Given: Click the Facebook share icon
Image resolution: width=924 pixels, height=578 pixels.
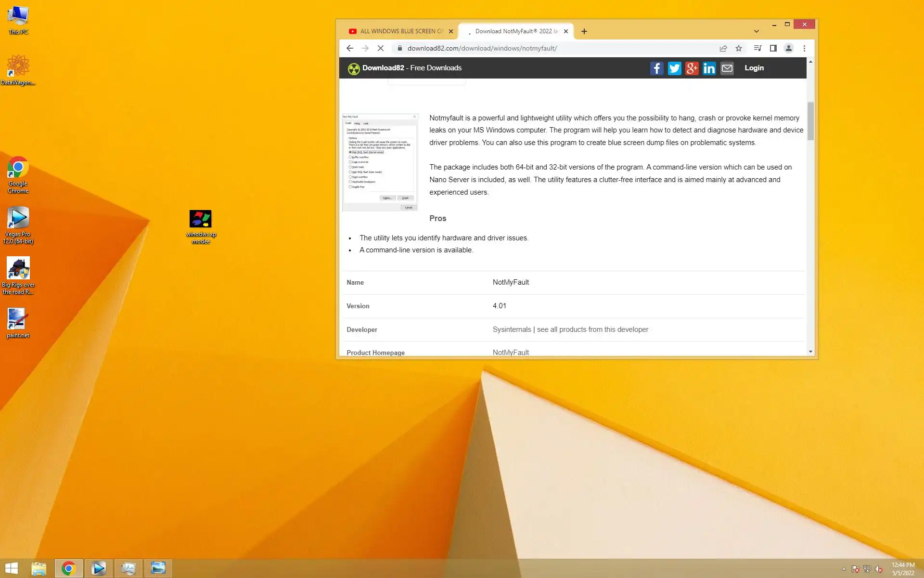Looking at the screenshot, I should 656,68.
